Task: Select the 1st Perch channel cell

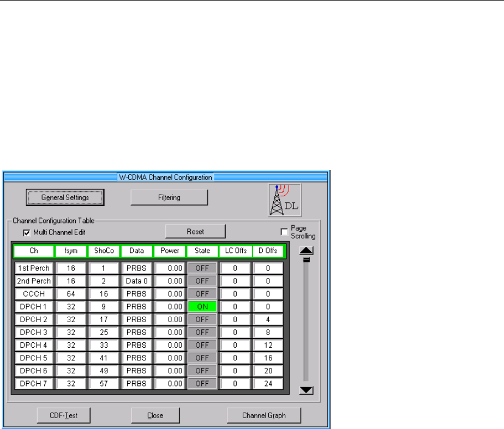Action: 34,268
